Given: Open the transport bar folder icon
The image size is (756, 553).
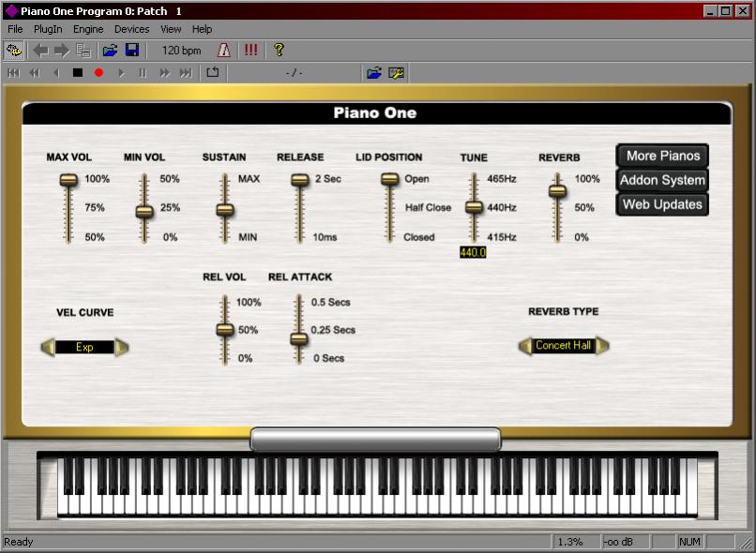Looking at the screenshot, I should [x=374, y=73].
